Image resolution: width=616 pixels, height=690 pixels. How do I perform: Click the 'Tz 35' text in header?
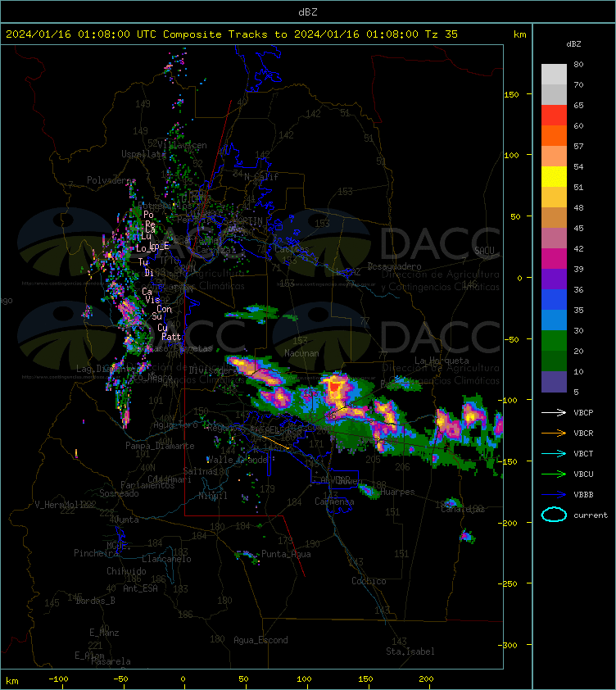pos(442,34)
